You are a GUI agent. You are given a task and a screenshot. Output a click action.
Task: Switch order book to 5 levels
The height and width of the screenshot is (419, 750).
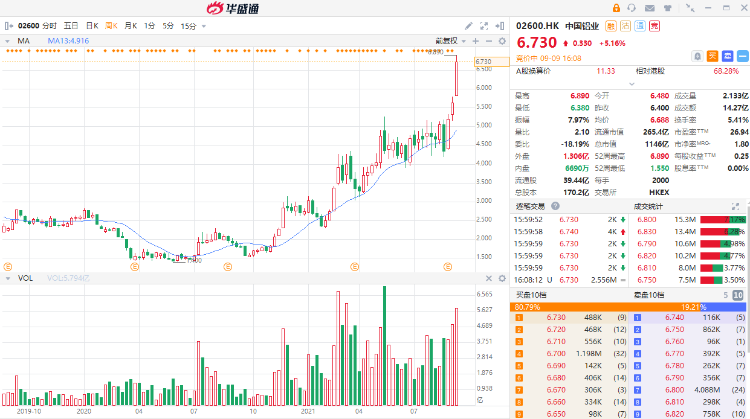(726, 295)
